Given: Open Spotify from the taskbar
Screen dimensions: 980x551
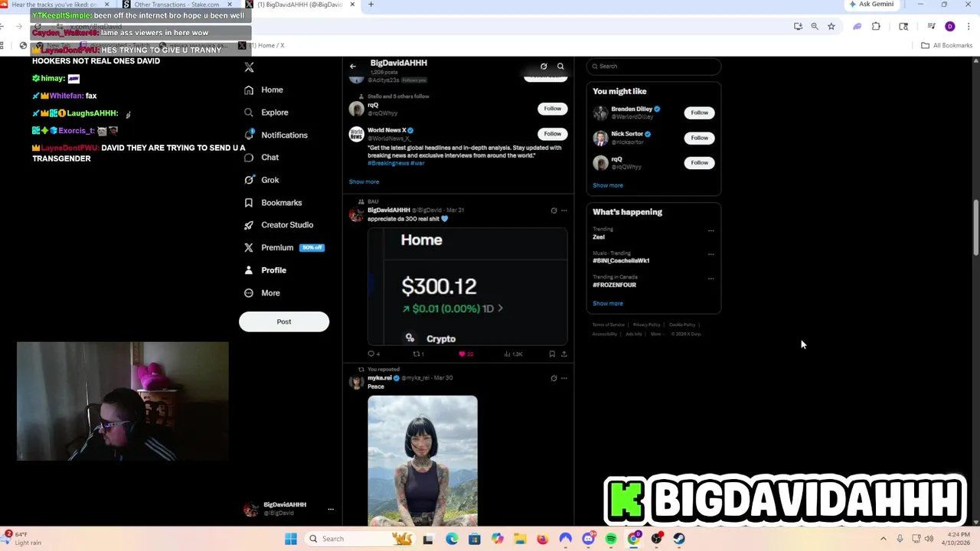Looking at the screenshot, I should click(x=611, y=539).
